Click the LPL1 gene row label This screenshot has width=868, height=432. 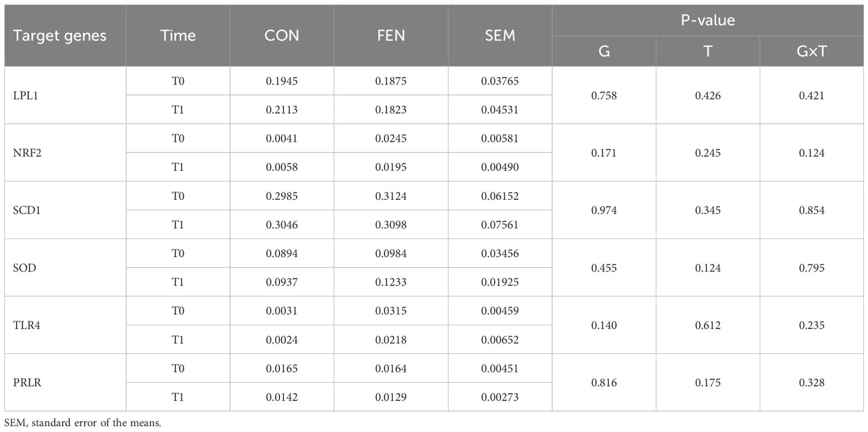pyautogui.click(x=23, y=95)
